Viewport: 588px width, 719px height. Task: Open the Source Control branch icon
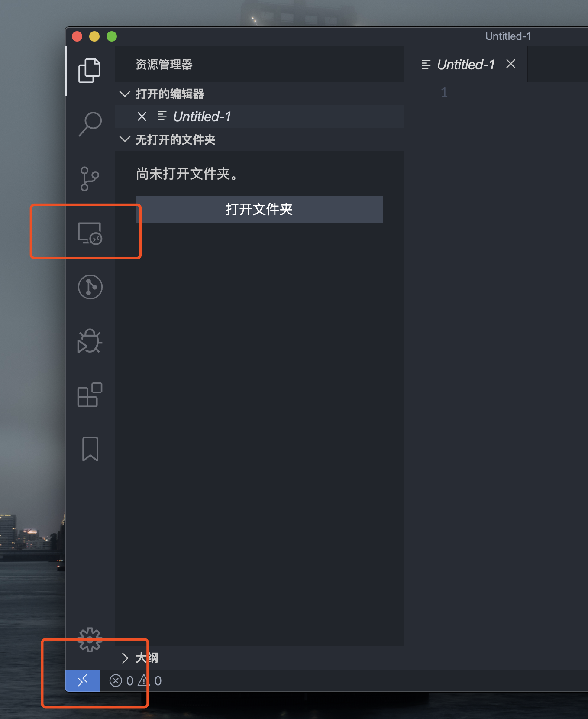pos(90,179)
